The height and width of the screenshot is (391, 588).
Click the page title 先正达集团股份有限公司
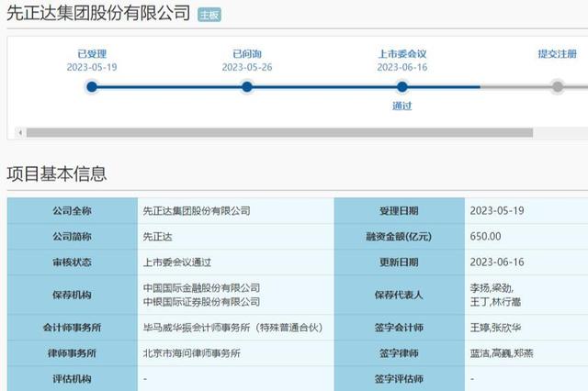[98, 13]
